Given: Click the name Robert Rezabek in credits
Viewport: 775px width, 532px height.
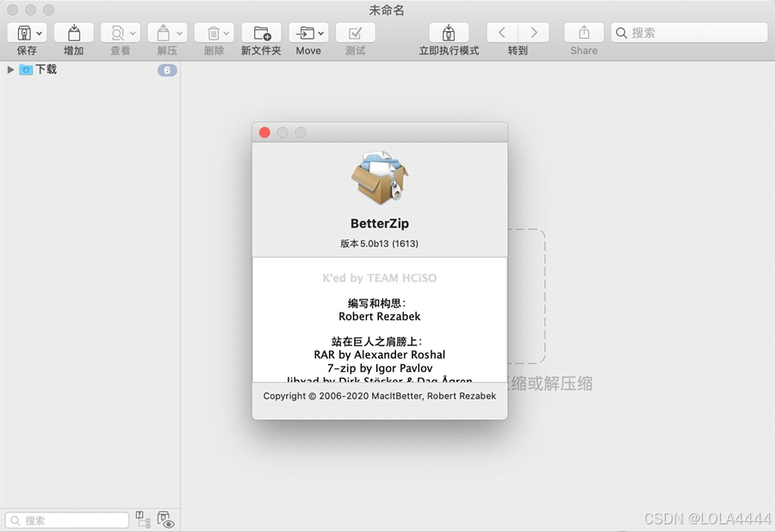Looking at the screenshot, I should 380,316.
